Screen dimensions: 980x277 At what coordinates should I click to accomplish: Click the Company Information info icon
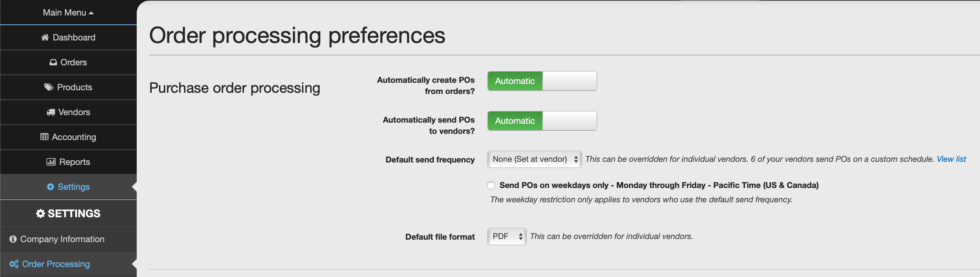(13, 239)
